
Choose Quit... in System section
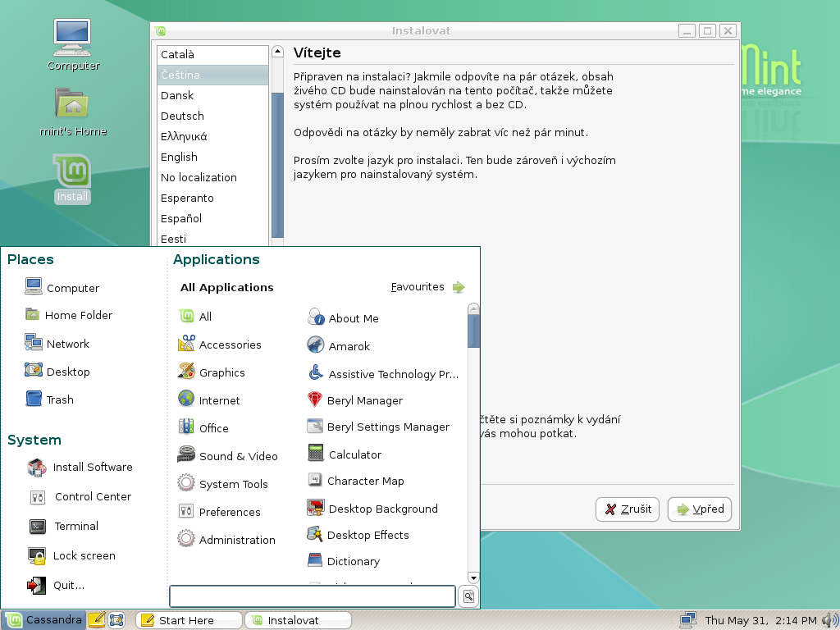click(56, 585)
